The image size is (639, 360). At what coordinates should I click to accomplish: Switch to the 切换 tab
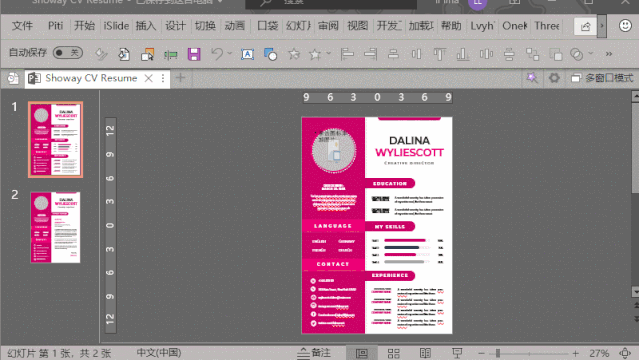tap(205, 26)
